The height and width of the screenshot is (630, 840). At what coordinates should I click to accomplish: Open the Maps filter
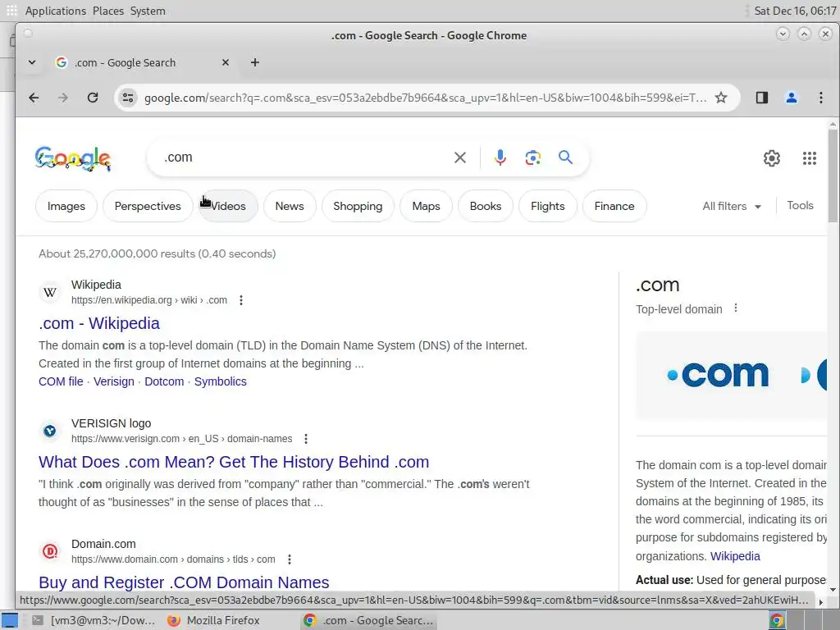coord(426,206)
